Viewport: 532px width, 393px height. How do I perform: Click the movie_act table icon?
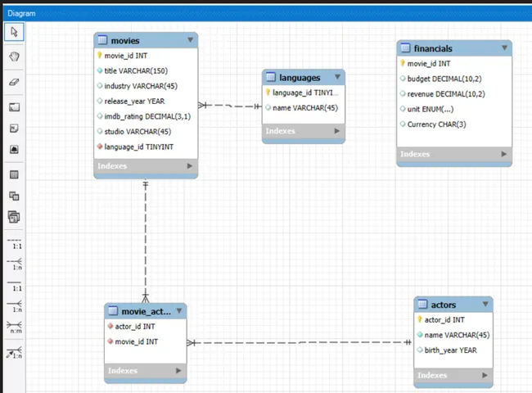click(113, 310)
